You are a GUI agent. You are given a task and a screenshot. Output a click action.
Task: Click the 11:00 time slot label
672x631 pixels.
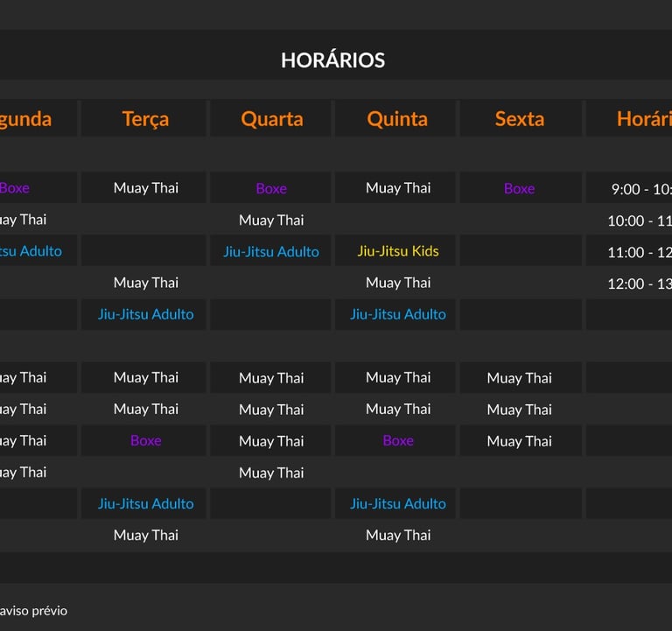(x=640, y=252)
